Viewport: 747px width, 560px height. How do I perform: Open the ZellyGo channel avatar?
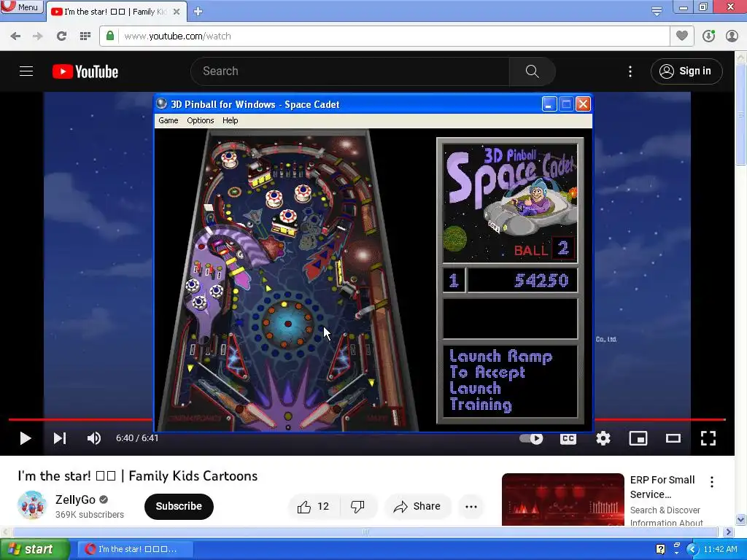[x=32, y=505]
